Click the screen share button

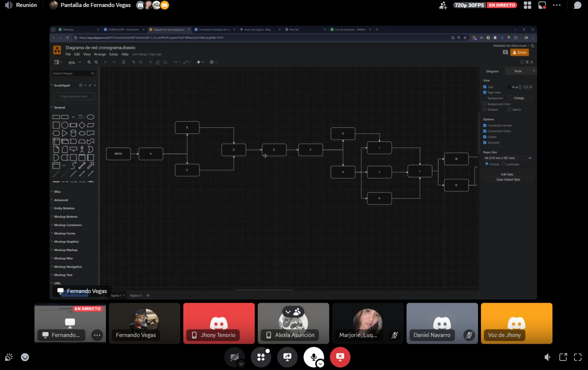[287, 357]
